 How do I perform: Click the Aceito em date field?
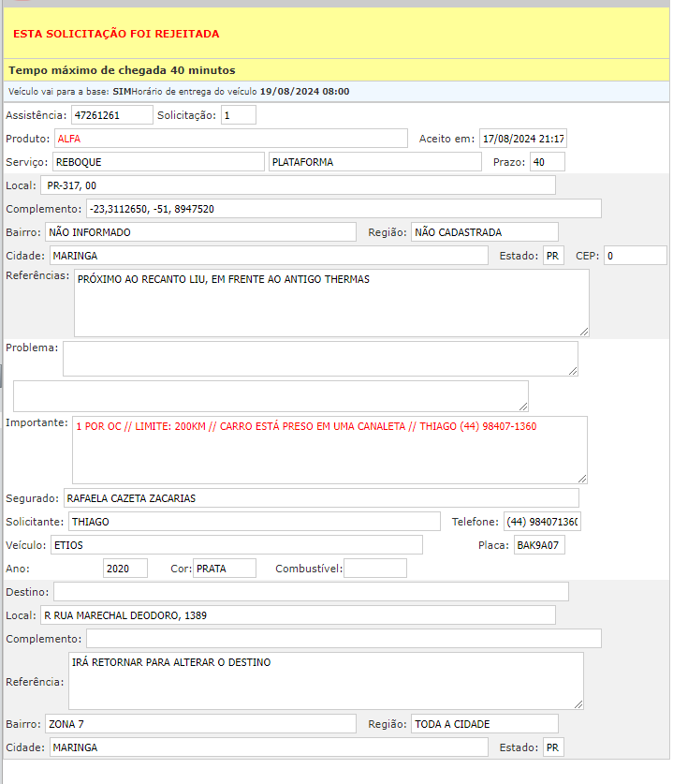click(x=522, y=139)
